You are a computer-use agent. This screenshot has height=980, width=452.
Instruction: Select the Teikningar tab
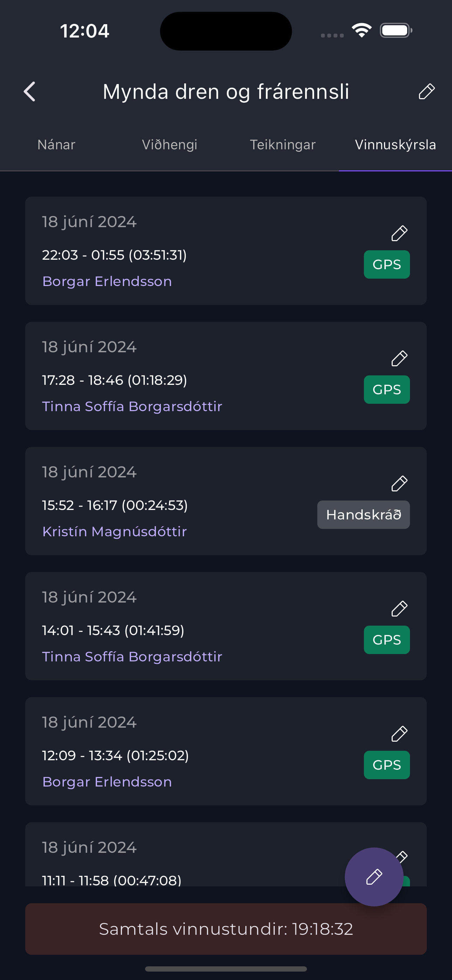pos(282,144)
